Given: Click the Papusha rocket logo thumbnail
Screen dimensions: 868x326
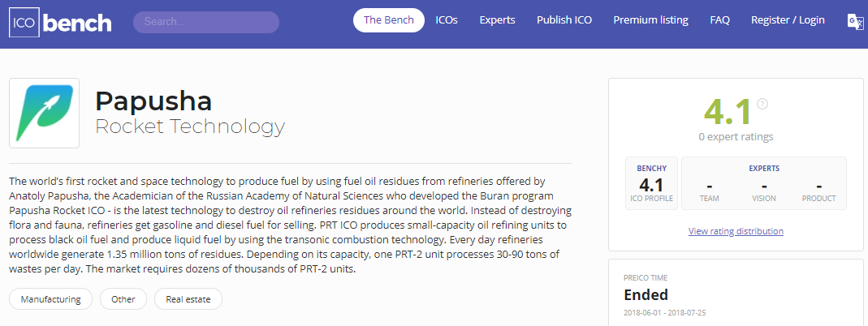Looking at the screenshot, I should point(45,114).
